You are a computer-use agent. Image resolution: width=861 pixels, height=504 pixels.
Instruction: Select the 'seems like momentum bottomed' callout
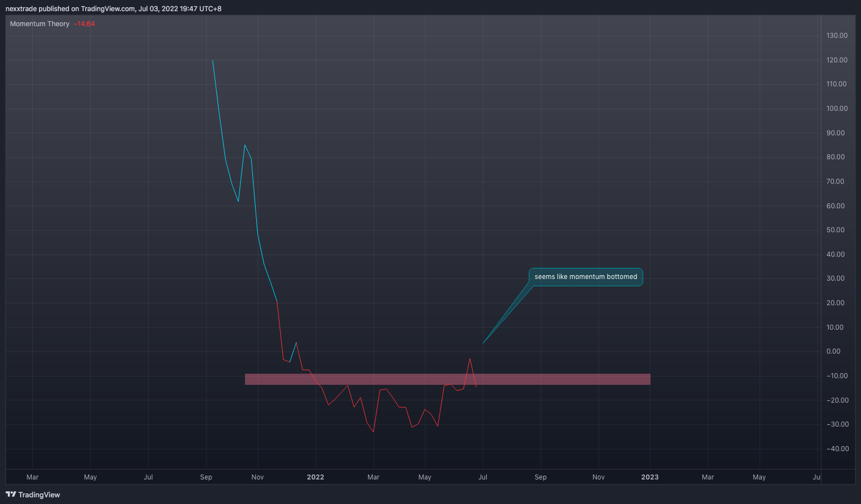tap(585, 277)
